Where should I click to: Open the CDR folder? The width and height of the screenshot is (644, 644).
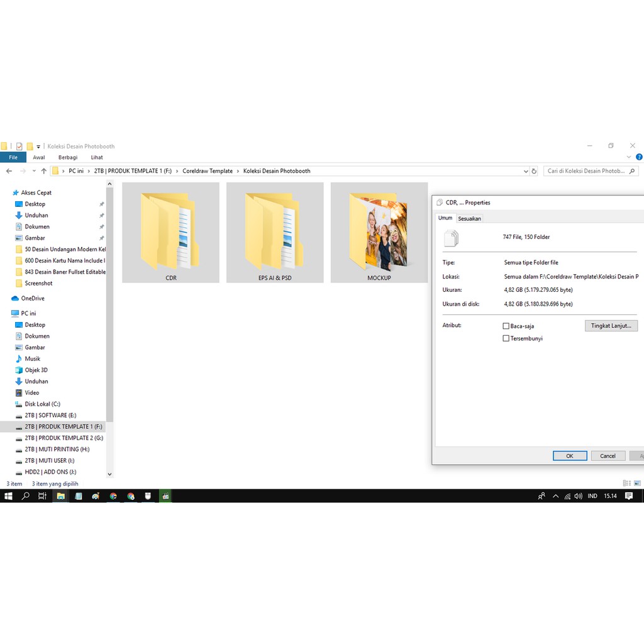(170, 233)
